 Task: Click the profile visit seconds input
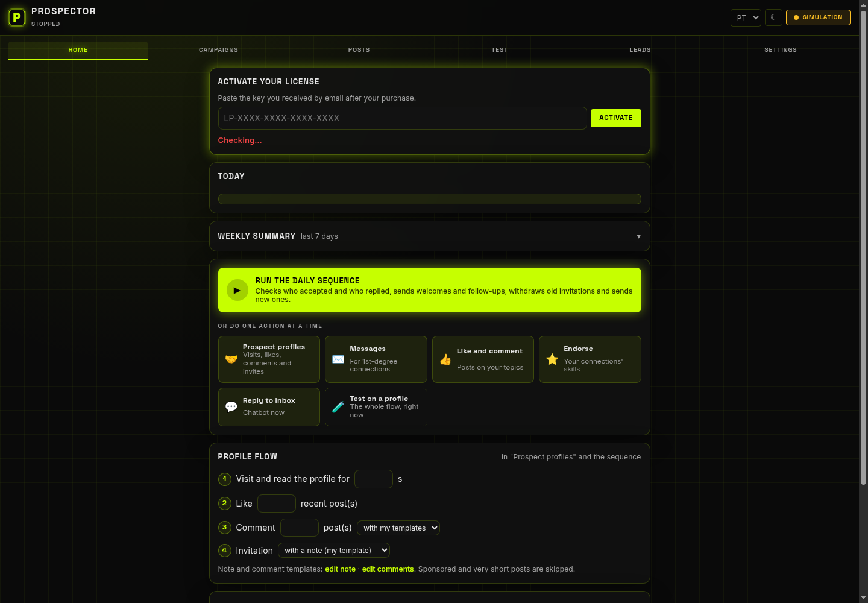coord(374,479)
